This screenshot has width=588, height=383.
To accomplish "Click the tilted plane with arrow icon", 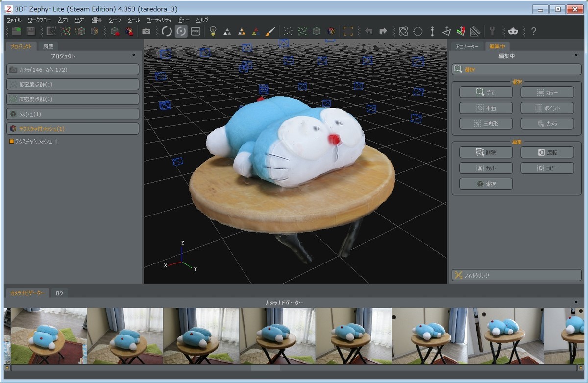I will tap(446, 31).
